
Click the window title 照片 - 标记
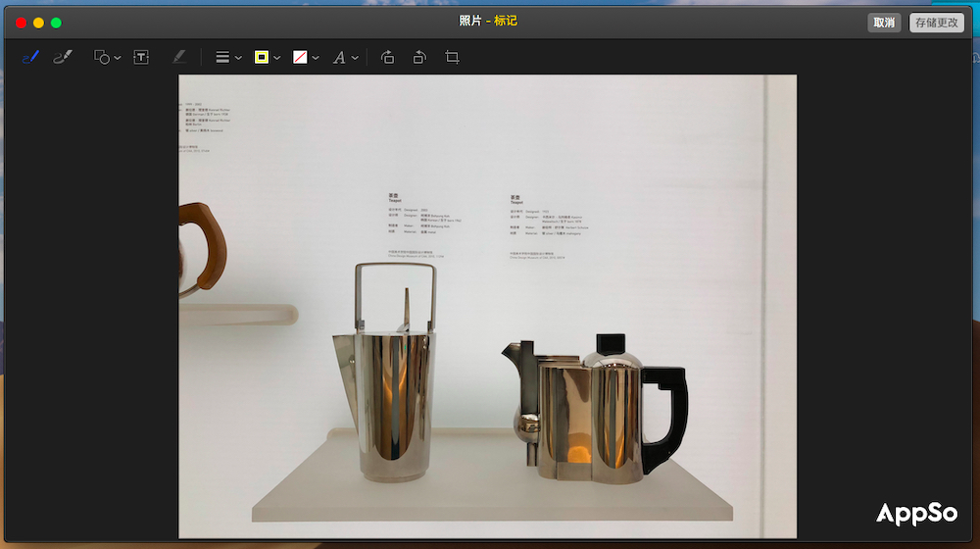(488, 22)
